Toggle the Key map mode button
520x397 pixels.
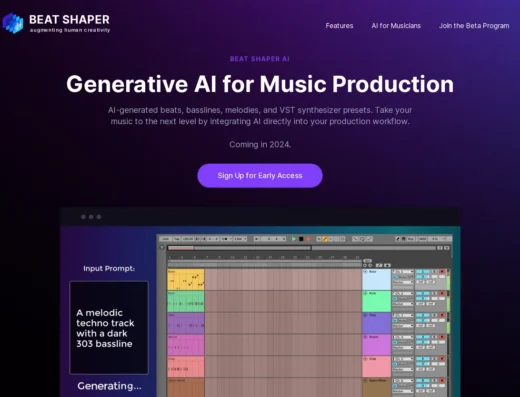click(410, 239)
